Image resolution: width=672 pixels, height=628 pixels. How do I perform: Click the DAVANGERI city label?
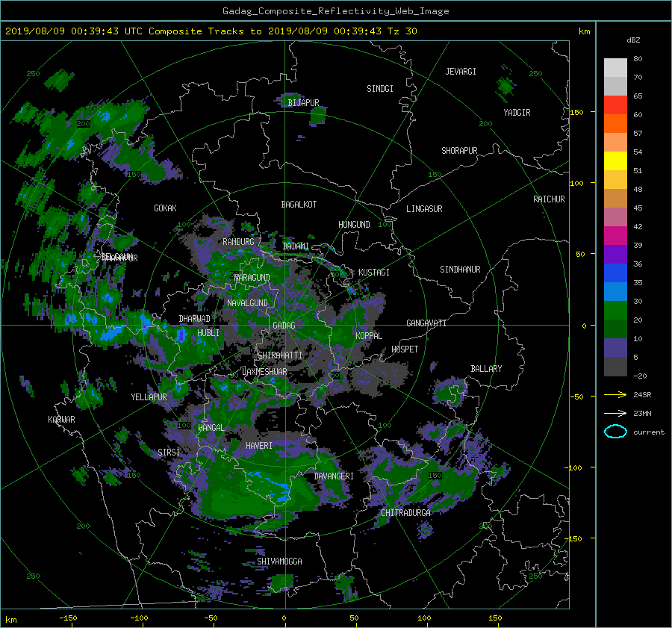pos(334,476)
